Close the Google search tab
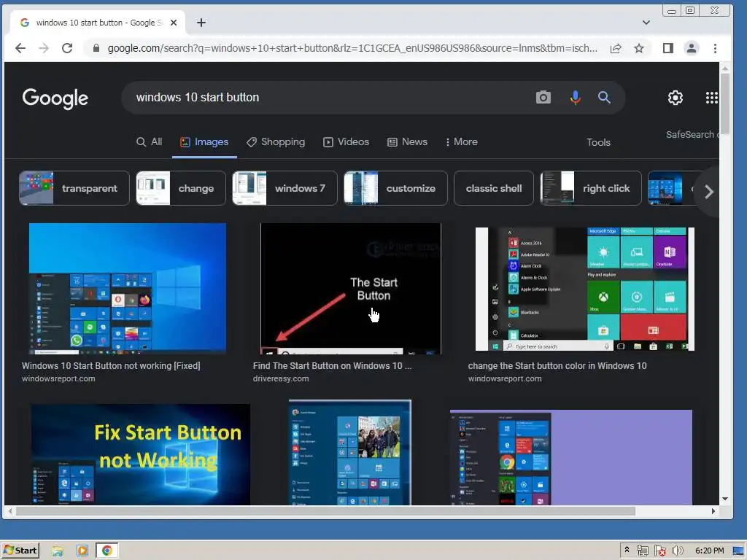The height and width of the screenshot is (560, 747). tap(174, 23)
